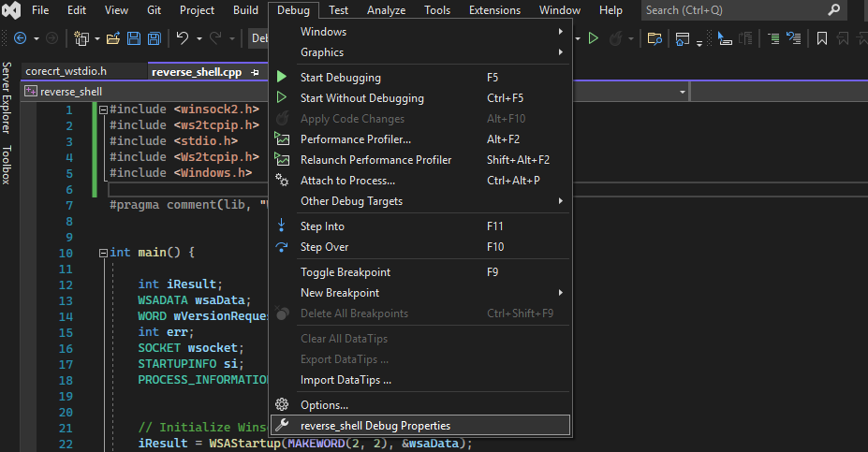Click the Navigate Backward arrow icon

pos(20,38)
